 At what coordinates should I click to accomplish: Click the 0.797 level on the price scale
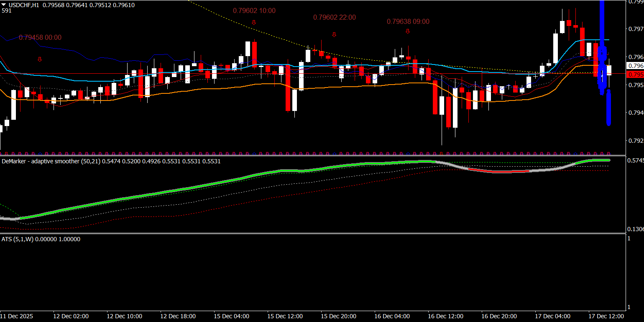click(636, 29)
